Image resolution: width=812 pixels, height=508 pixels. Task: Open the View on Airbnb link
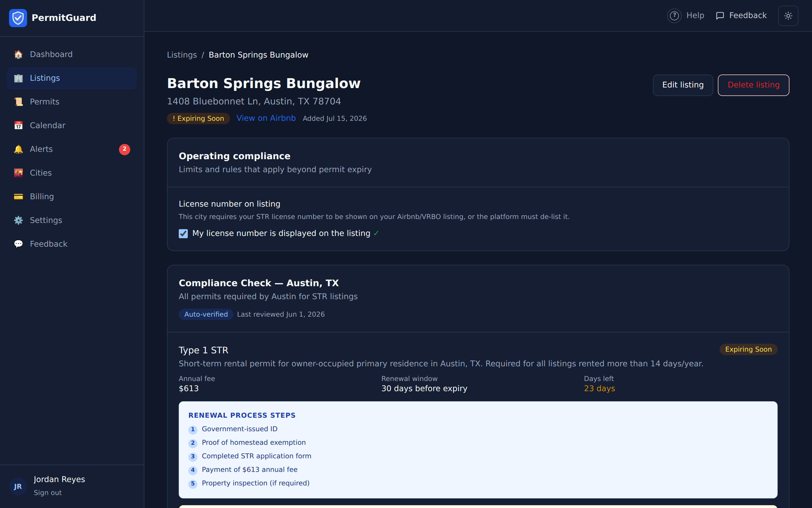tap(266, 118)
